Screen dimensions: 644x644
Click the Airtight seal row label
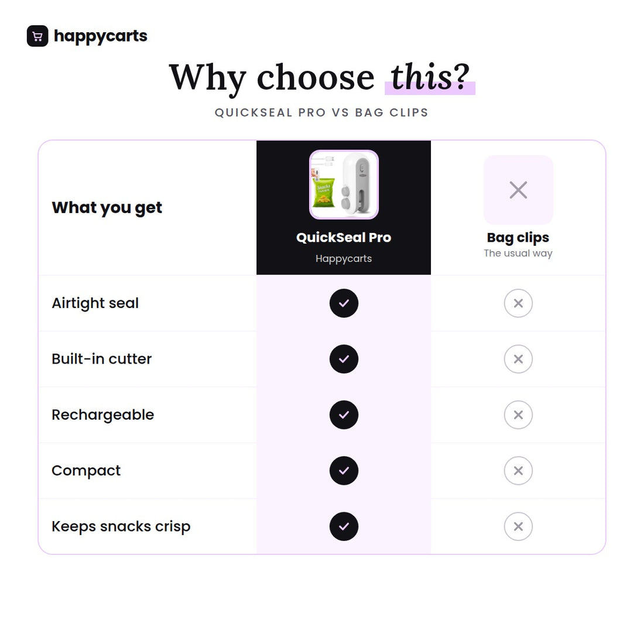click(95, 303)
